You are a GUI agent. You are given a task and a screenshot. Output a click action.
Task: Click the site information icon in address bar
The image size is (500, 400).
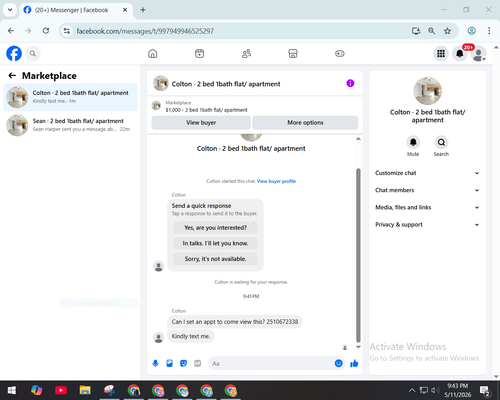[x=67, y=31]
